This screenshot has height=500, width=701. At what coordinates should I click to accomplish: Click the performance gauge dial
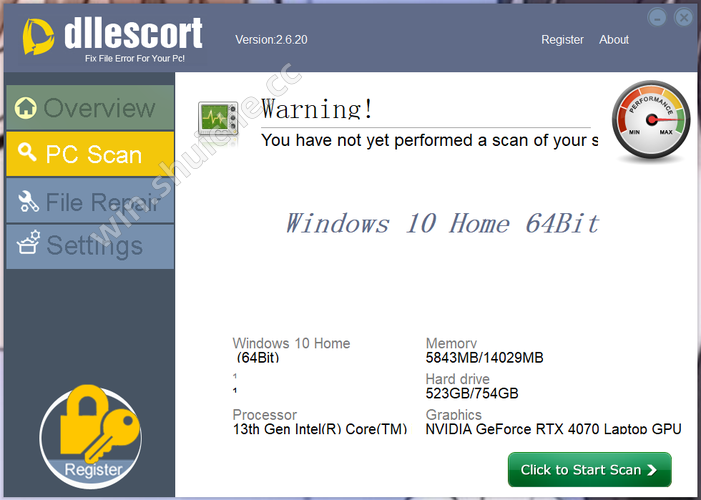click(651, 120)
